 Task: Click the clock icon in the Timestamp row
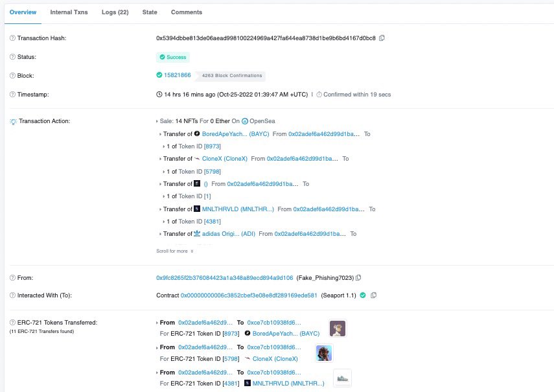[x=159, y=95]
